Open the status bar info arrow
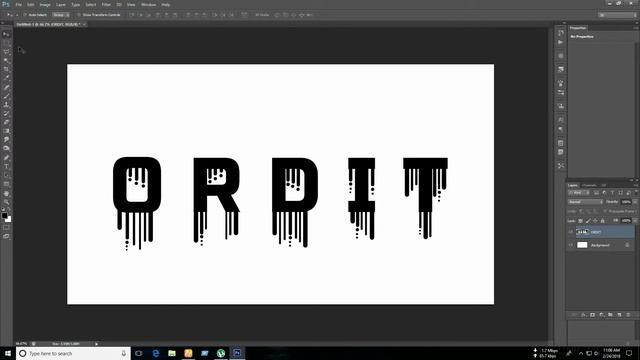 [x=96, y=344]
